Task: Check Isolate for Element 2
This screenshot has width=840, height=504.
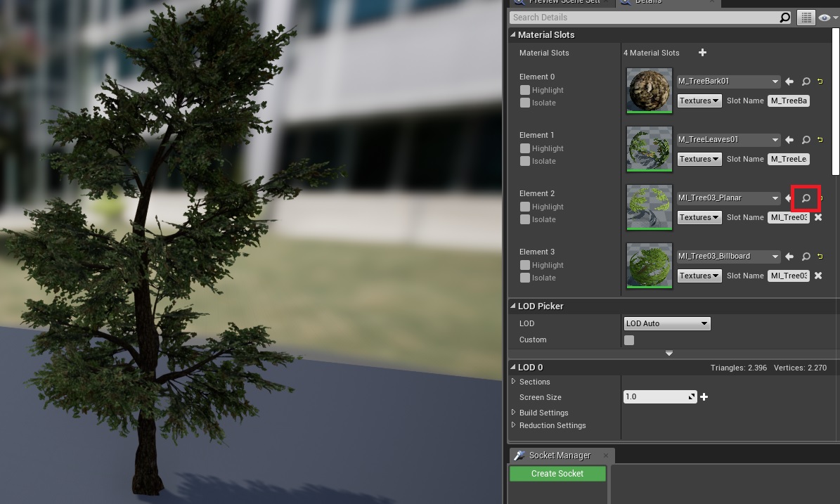Action: [525, 219]
